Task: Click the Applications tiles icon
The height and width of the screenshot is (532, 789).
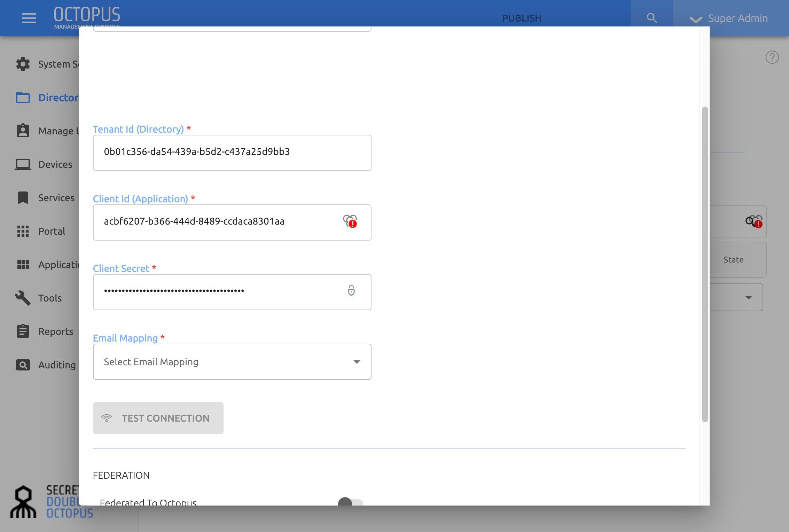Action: (x=23, y=264)
